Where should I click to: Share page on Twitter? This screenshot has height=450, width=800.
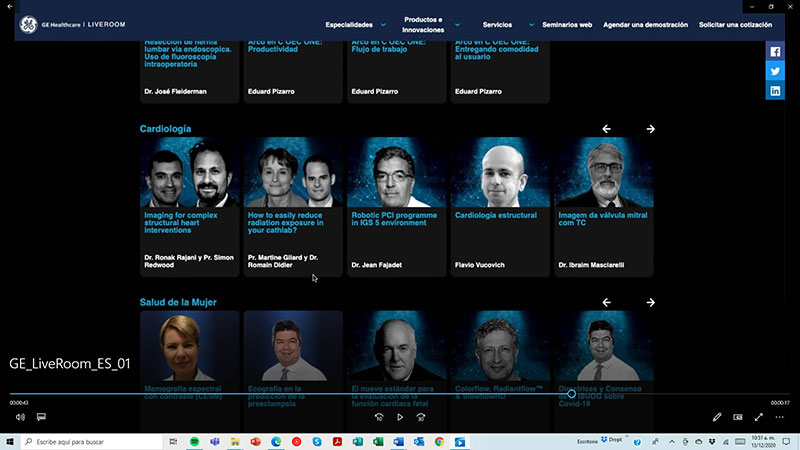(x=775, y=71)
